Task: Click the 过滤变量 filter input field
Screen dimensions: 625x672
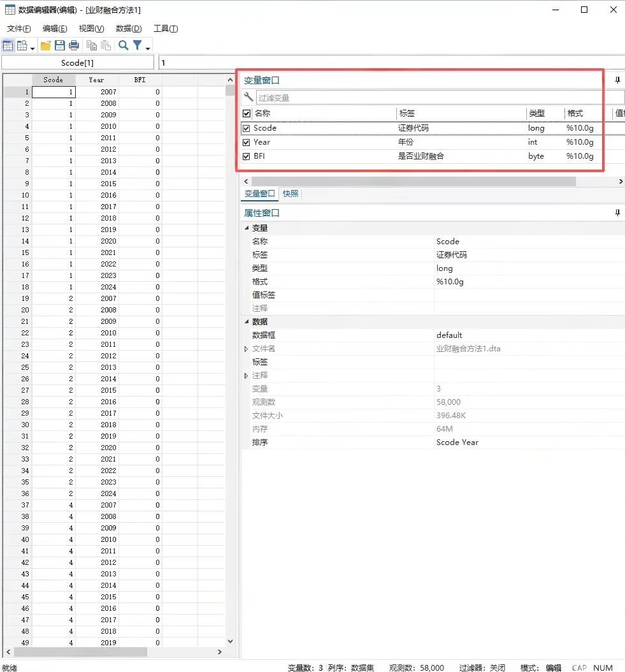Action: tap(440, 98)
